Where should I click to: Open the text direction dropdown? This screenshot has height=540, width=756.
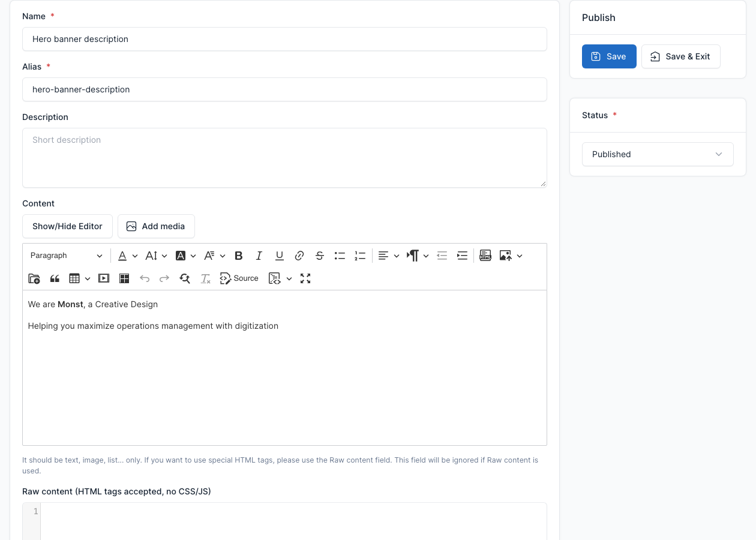[418, 256]
